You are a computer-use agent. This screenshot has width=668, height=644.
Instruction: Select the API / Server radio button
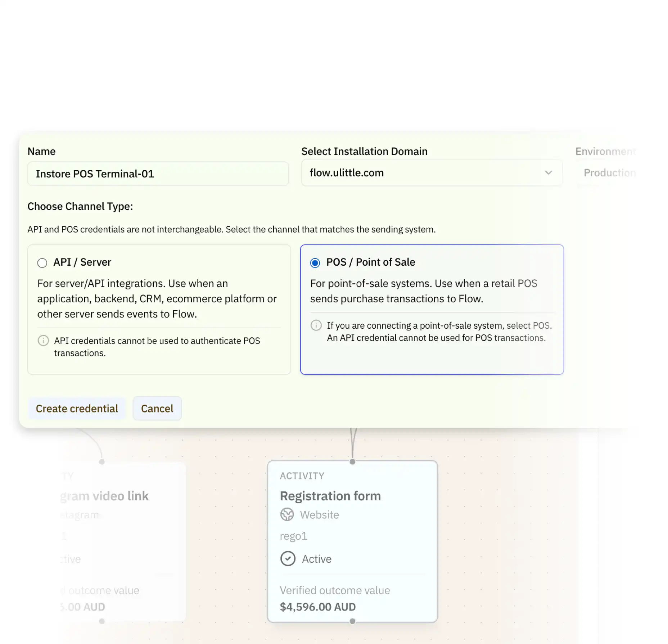pyautogui.click(x=42, y=263)
